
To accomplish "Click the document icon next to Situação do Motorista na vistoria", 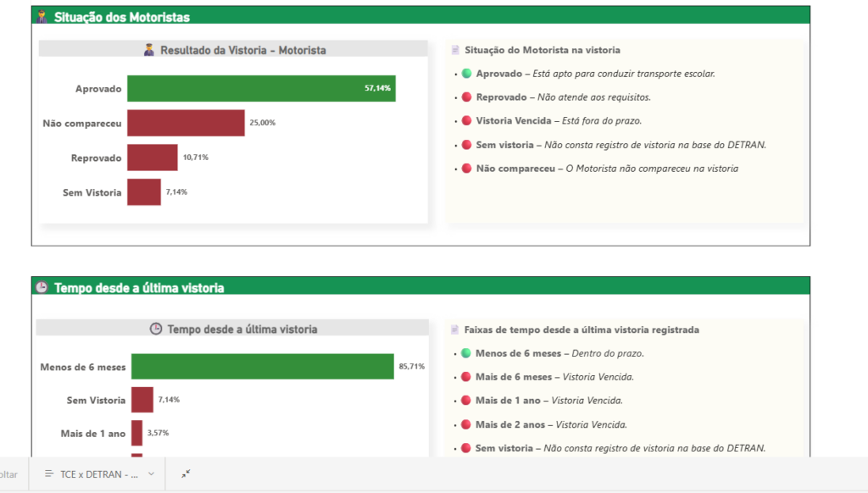I will (455, 50).
